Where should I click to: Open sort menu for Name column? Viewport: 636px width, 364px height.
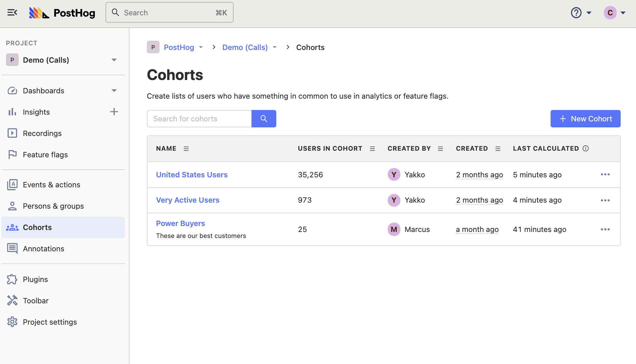click(186, 149)
